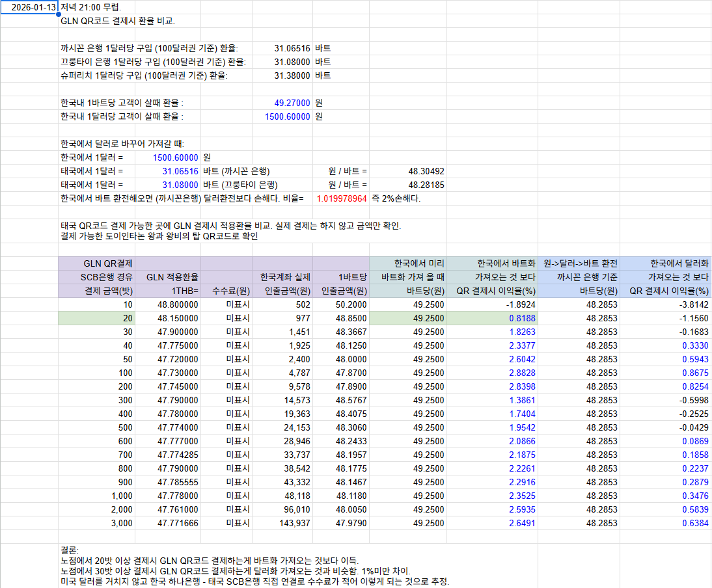
Task: Select the date cell showing 2026-01-13
Action: point(30,7)
